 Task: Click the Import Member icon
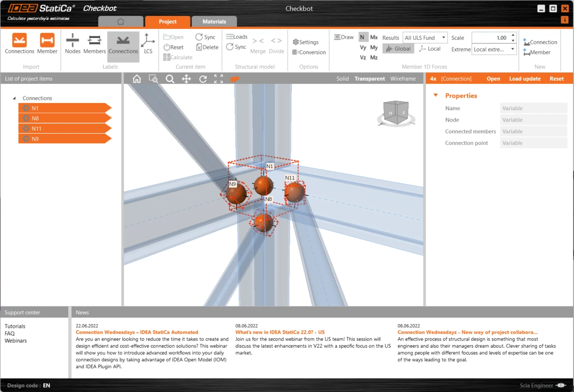pyautogui.click(x=47, y=40)
